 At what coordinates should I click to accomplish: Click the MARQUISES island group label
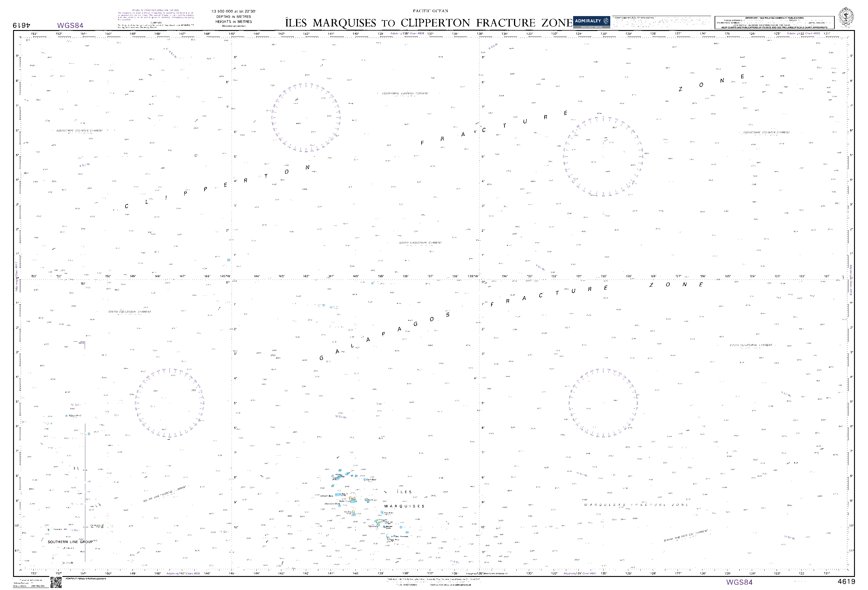tap(405, 506)
